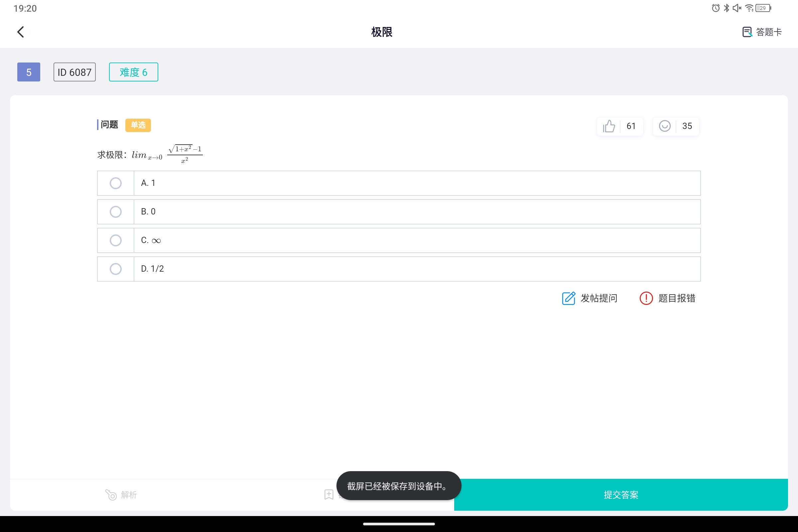Screen dimensions: 798x532
Task: Tap the limit formula expression
Action: click(167, 154)
